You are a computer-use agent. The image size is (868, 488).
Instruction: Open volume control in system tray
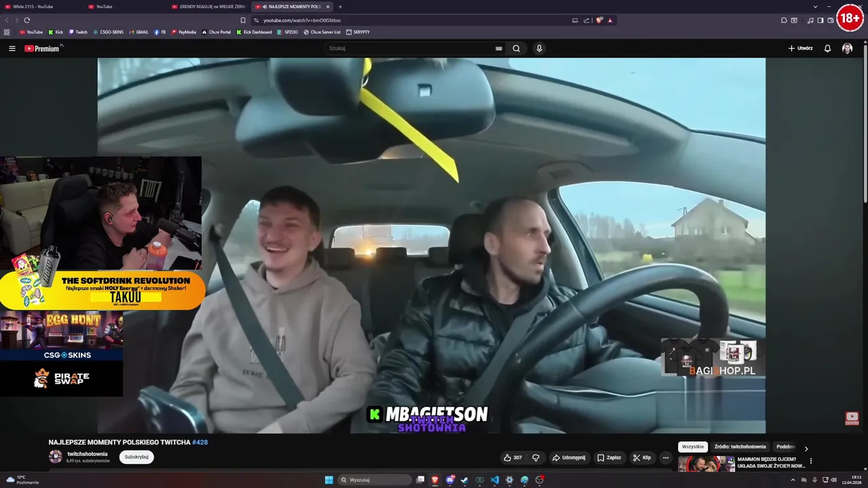[x=833, y=480]
